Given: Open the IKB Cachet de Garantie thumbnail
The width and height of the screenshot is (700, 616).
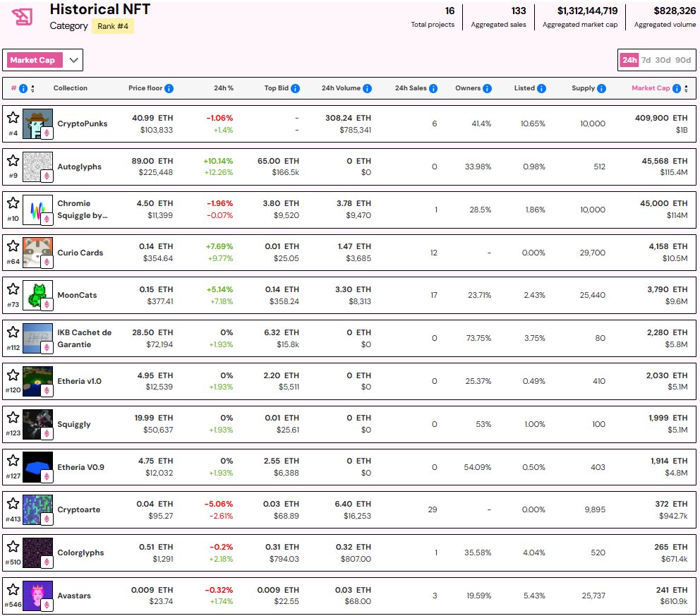Looking at the screenshot, I should 37,338.
